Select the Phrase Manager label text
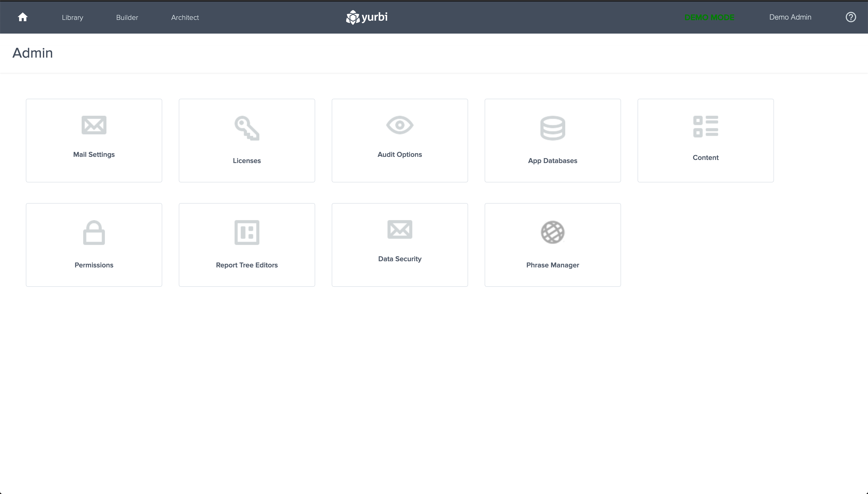This screenshot has width=868, height=494. pyautogui.click(x=553, y=265)
